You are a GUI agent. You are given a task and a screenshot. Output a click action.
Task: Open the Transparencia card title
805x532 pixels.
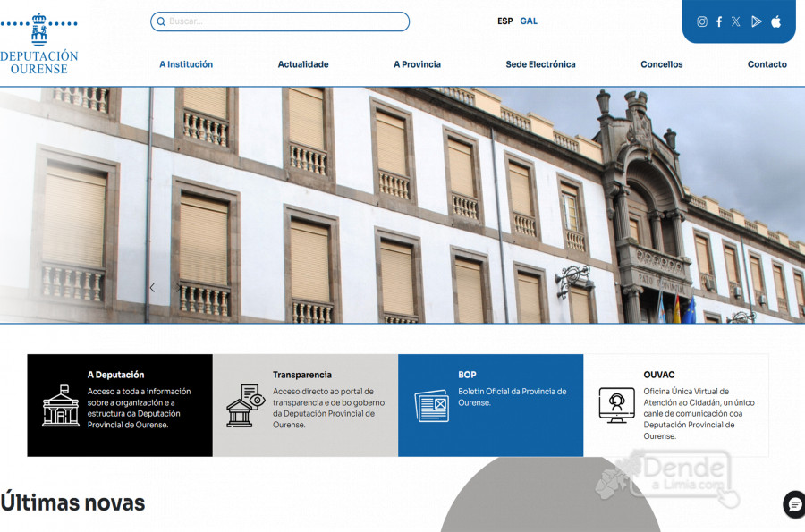pos(302,375)
